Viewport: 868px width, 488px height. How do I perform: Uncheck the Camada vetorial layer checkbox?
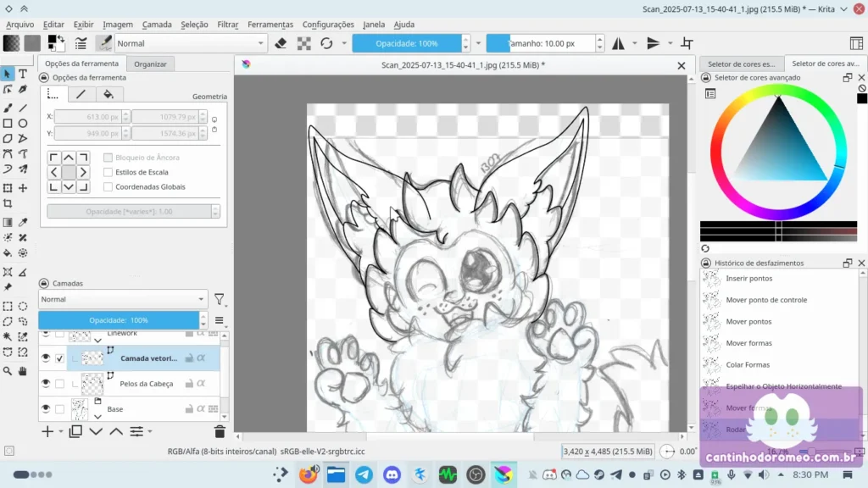pos(60,358)
